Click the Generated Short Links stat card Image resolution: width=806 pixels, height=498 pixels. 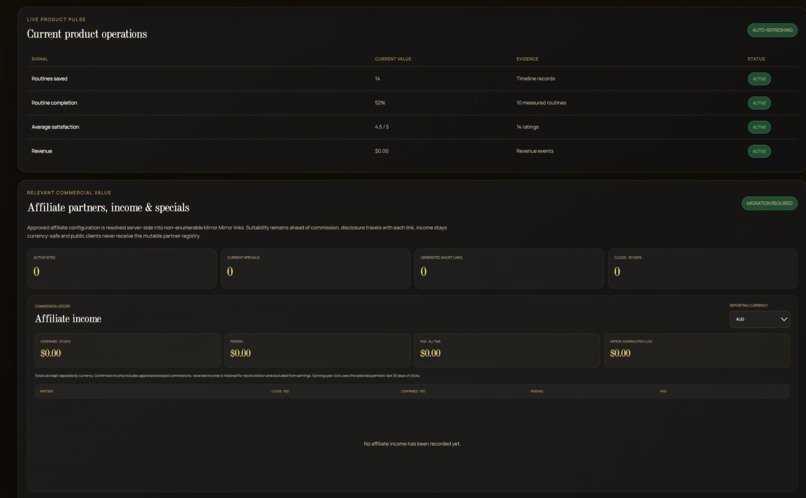pyautogui.click(x=509, y=269)
